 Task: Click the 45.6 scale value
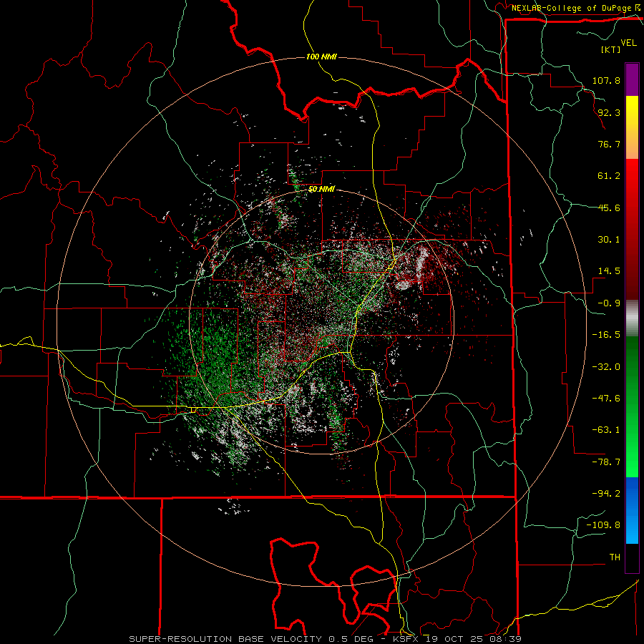pyautogui.click(x=609, y=208)
